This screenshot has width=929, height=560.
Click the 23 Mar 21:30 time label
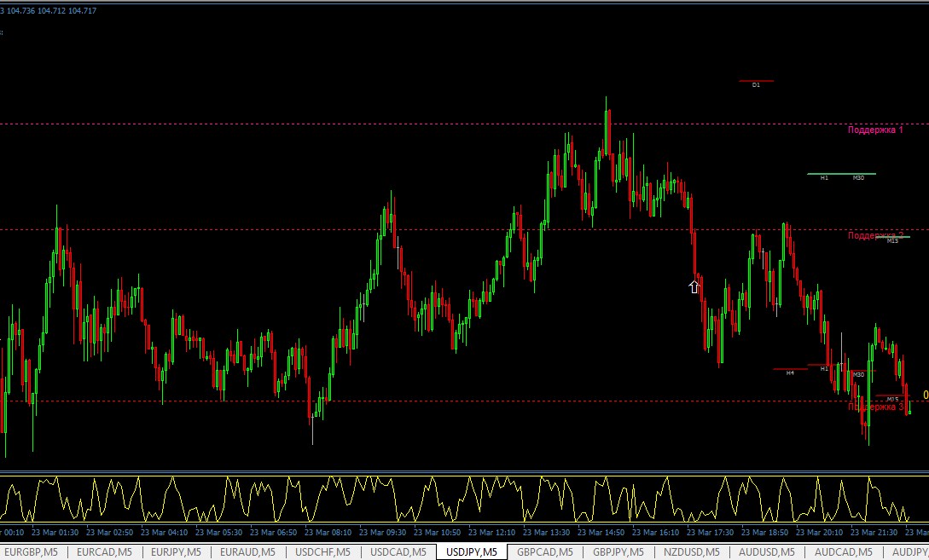pyautogui.click(x=874, y=532)
